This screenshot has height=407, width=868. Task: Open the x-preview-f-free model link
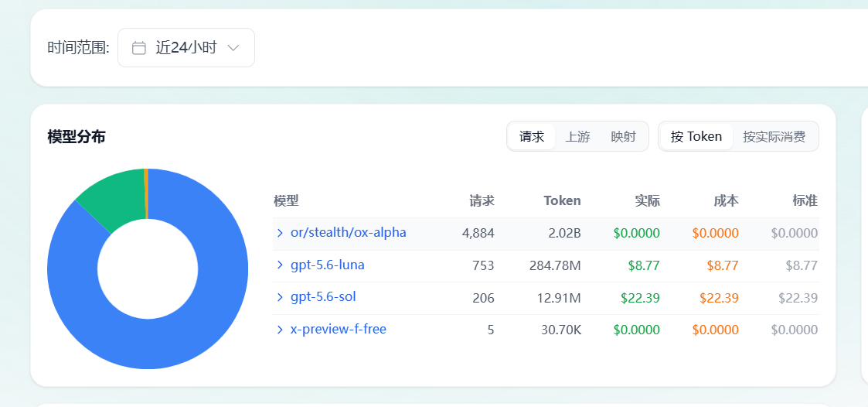339,330
